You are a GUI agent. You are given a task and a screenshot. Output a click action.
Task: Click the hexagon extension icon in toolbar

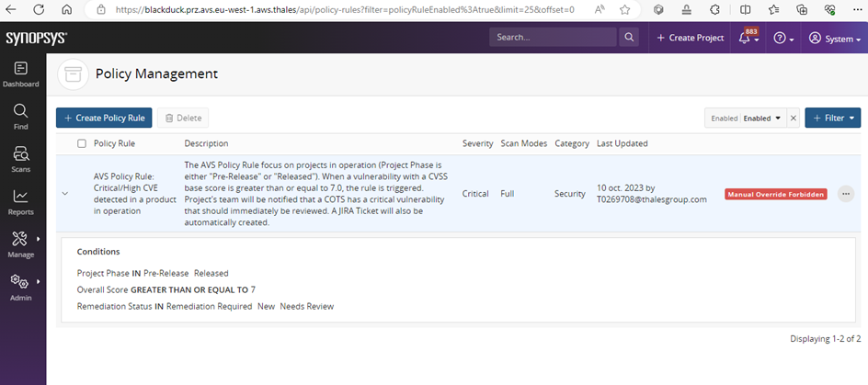(x=658, y=9)
